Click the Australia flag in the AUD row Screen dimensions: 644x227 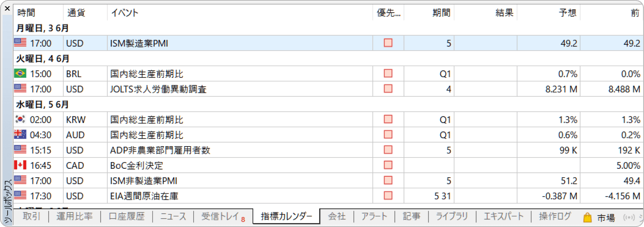20,135
